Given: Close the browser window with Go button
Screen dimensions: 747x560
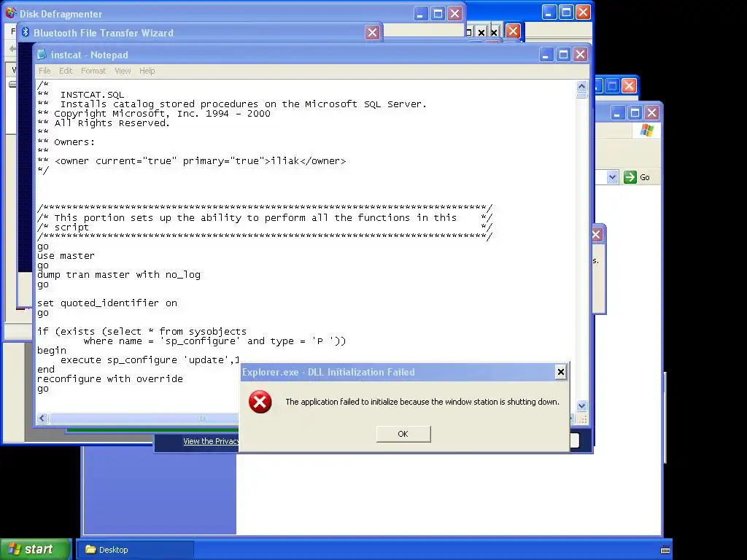Looking at the screenshot, I should pos(651,113).
